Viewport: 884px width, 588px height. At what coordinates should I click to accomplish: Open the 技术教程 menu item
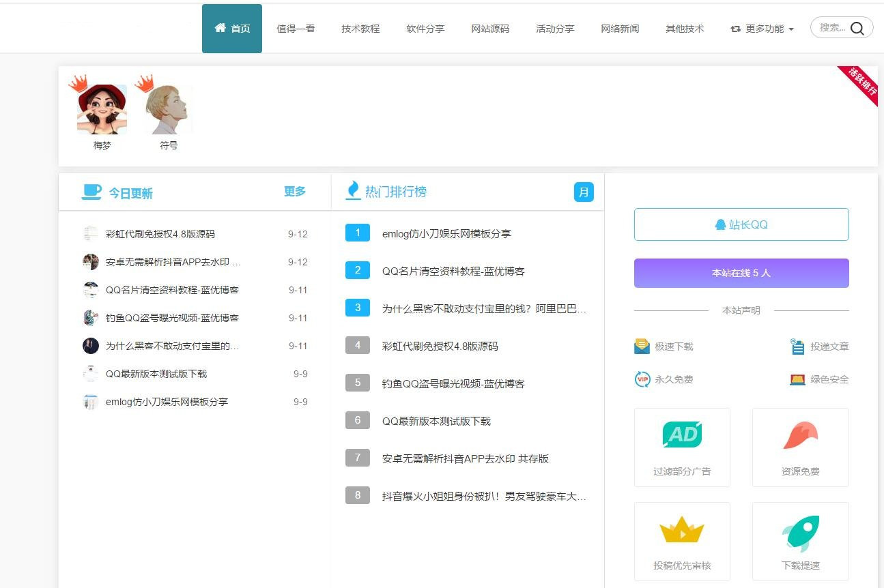[x=360, y=29]
